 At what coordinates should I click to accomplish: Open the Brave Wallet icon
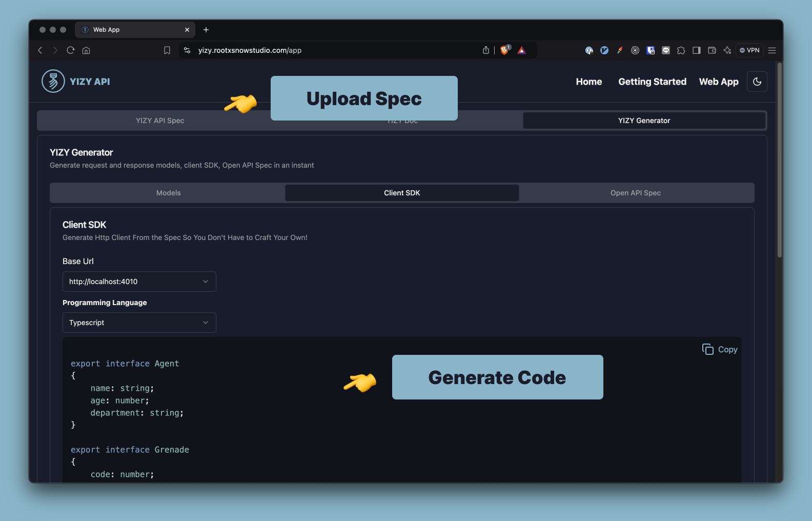tap(712, 50)
